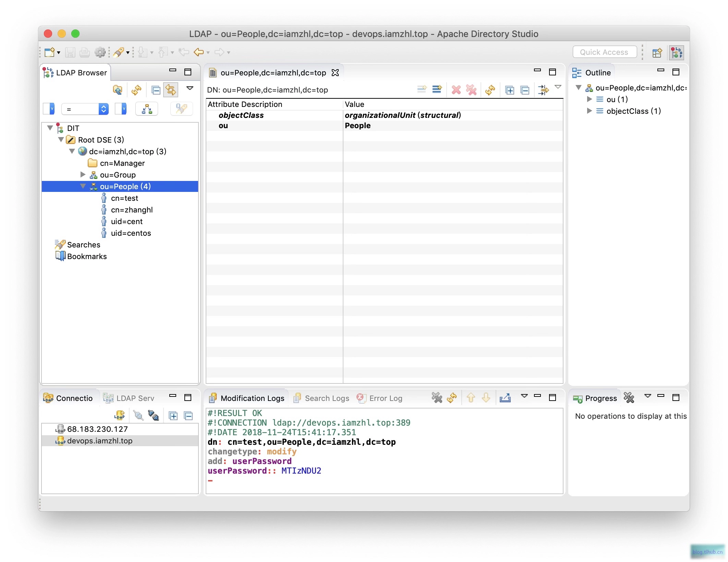Click Show quick filter icon in editor
The width and height of the screenshot is (728, 562).
point(543,90)
